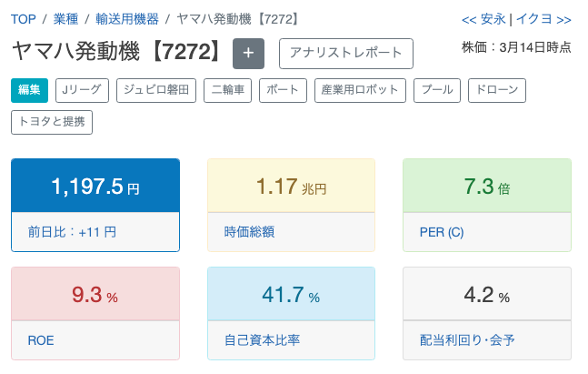Click the 1.17 兆円 market cap value
The width and height of the screenshot is (588, 374).
click(291, 187)
